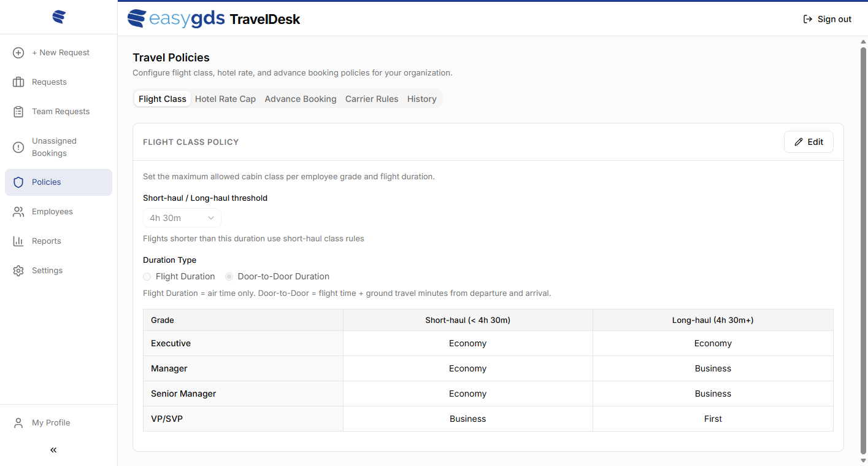Collapse the sidebar with double chevron
Viewport: 868px width, 466px height.
click(x=53, y=450)
